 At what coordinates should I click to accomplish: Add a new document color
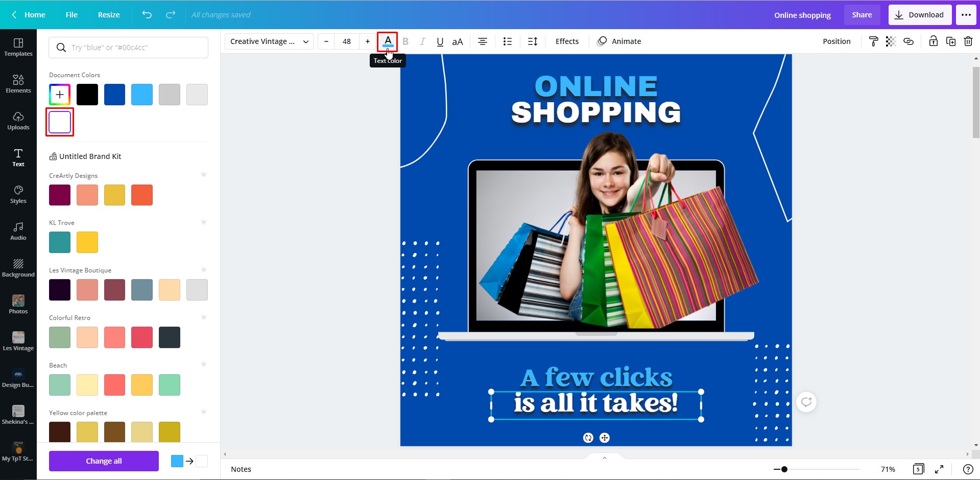60,95
